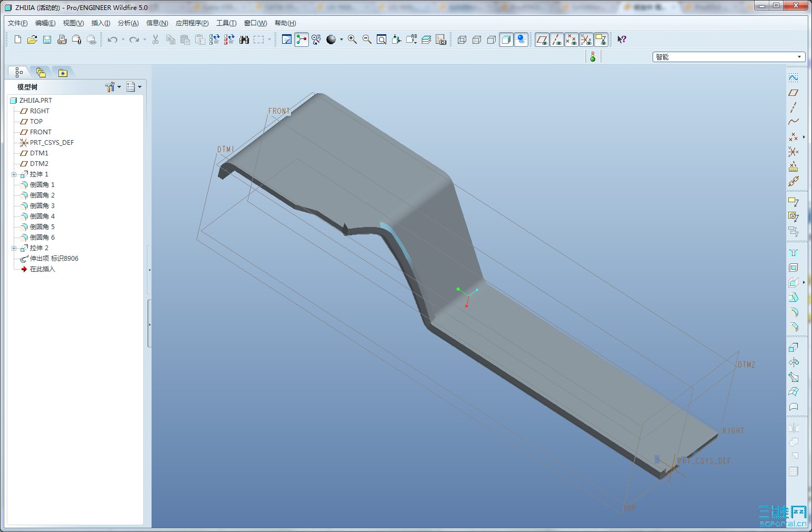Open the 编辑(E) menu

45,23
